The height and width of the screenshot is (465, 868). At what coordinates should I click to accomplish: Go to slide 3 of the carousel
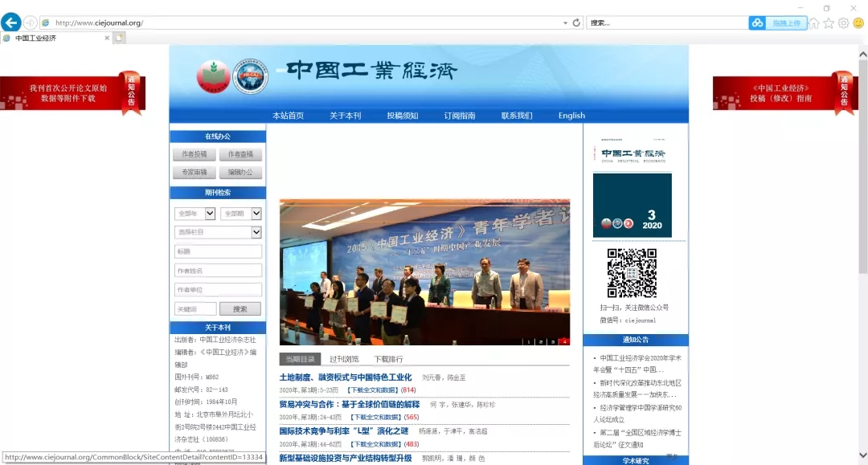(552, 341)
